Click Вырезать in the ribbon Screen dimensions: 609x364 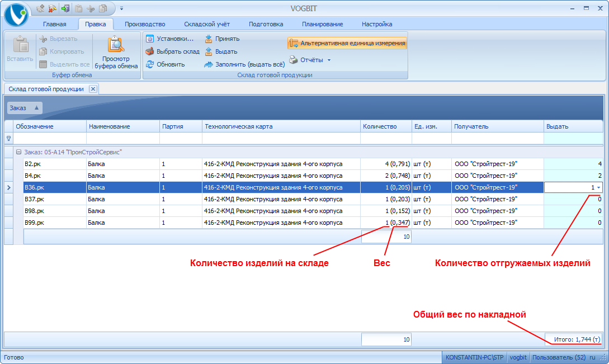pyautogui.click(x=58, y=39)
